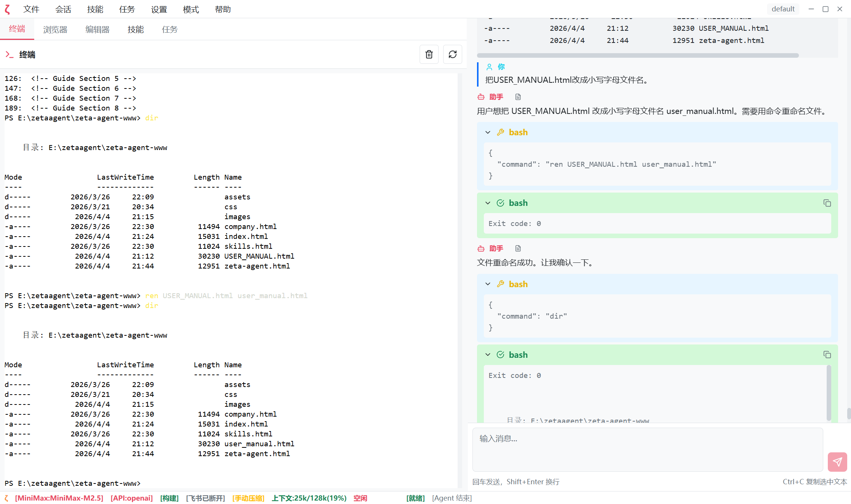Image resolution: width=851 pixels, height=504 pixels.
Task: Click the terminal refresh icon
Action: 452,54
